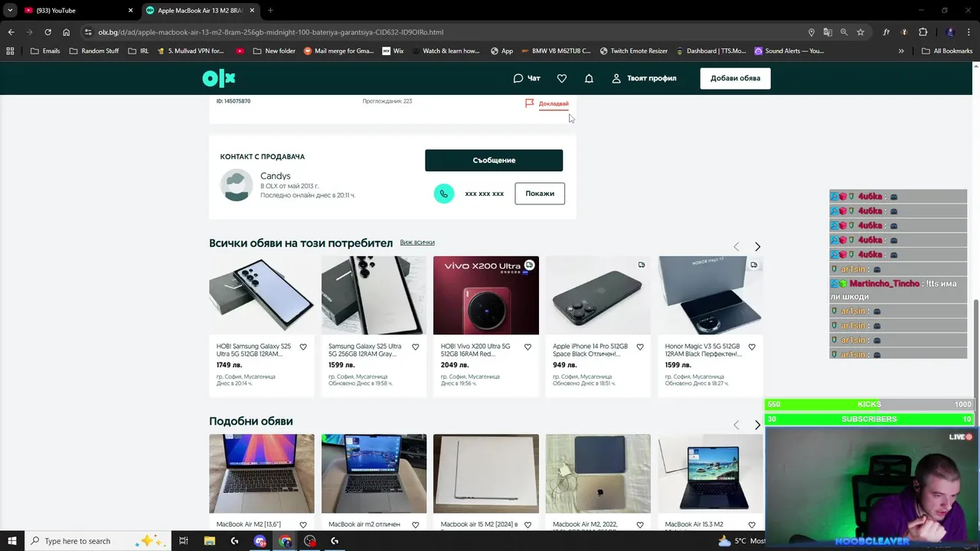Open the extensions puzzle icon
This screenshot has width=980, height=551.
coord(923,32)
